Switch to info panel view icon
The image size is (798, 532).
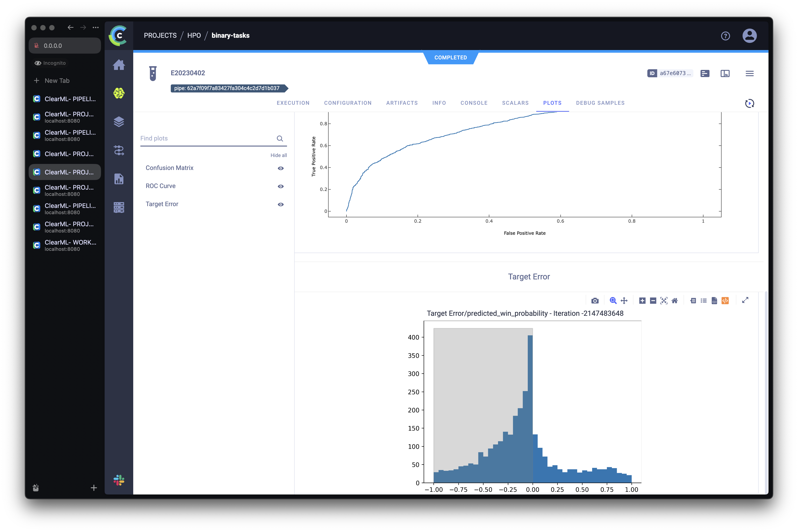click(x=725, y=73)
